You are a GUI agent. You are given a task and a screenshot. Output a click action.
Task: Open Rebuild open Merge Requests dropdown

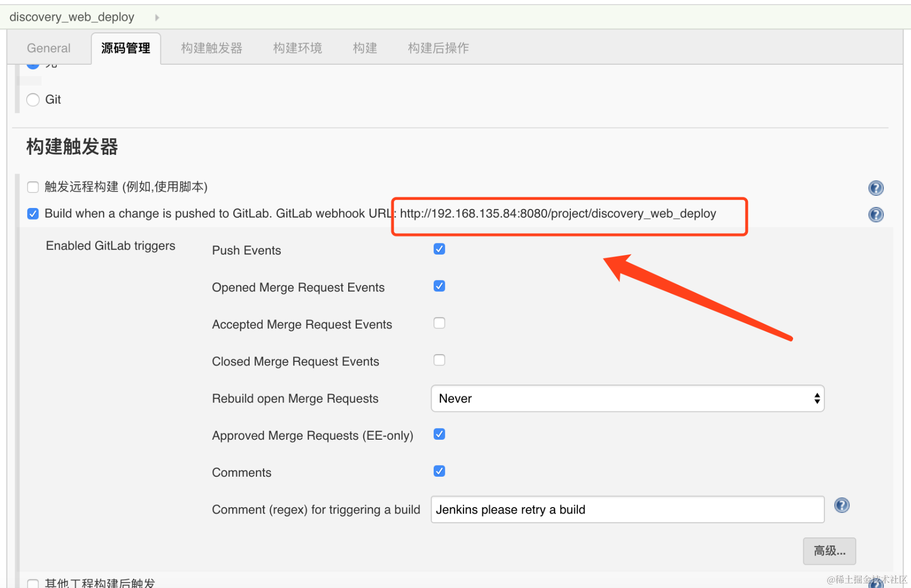click(x=628, y=398)
